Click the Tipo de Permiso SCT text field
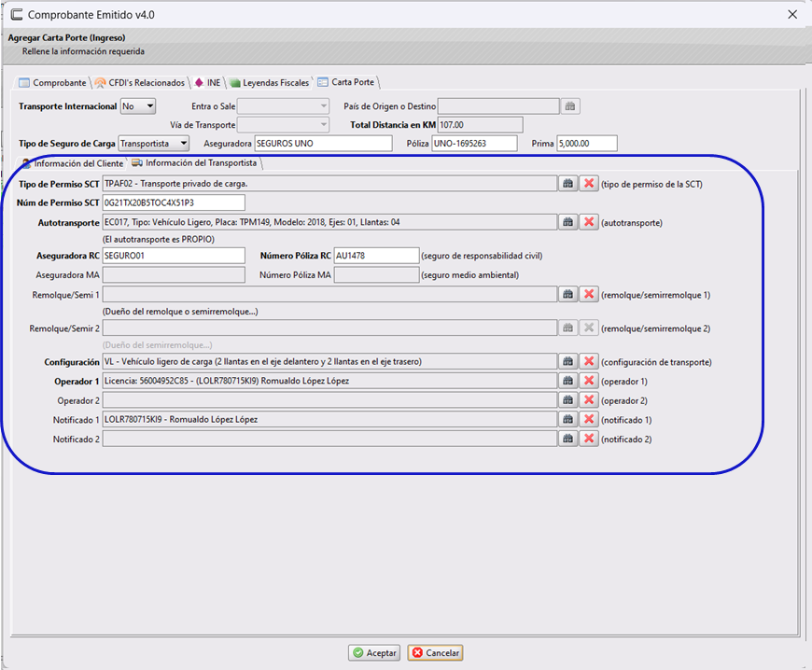Viewport: 812px width, 670px height. point(329,183)
